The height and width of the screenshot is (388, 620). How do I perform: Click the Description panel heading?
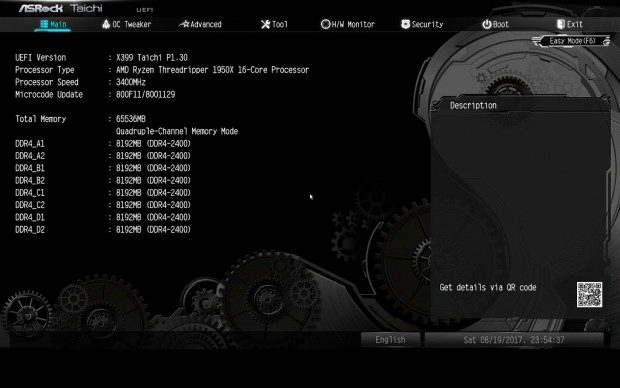(x=473, y=105)
